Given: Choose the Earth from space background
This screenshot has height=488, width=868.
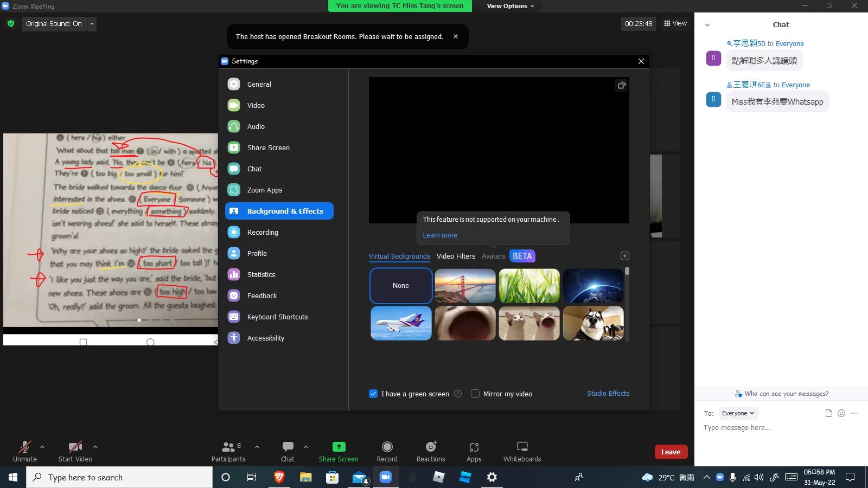Looking at the screenshot, I should point(593,286).
